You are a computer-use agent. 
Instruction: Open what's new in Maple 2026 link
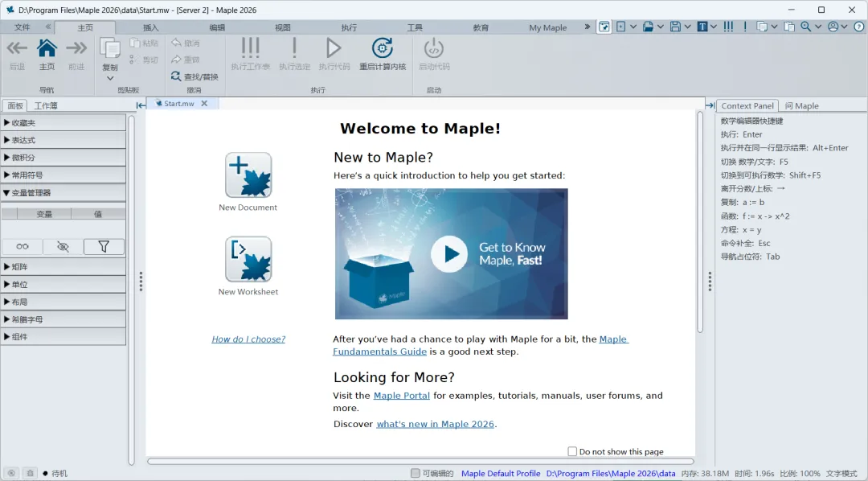tap(435, 424)
